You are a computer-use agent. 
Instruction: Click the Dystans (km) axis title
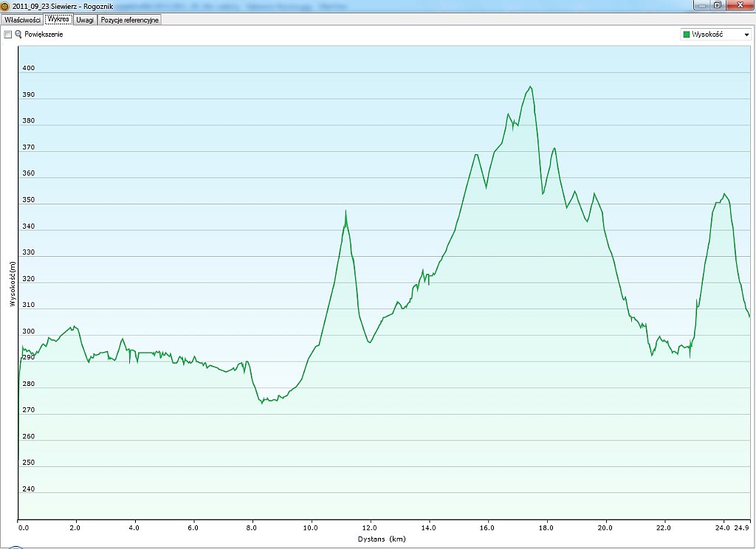pyautogui.click(x=382, y=539)
